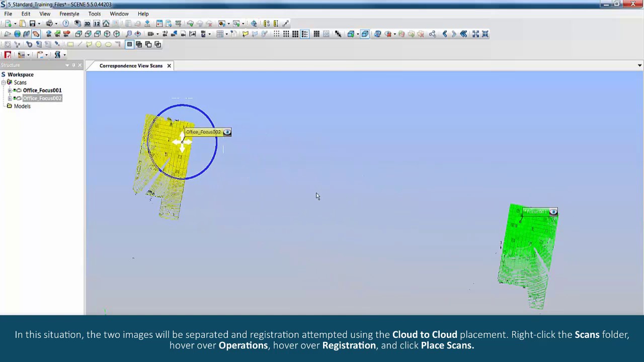The width and height of the screenshot is (644, 362).
Task: Click the 3D view toolbar icon
Action: pyautogui.click(x=87, y=24)
